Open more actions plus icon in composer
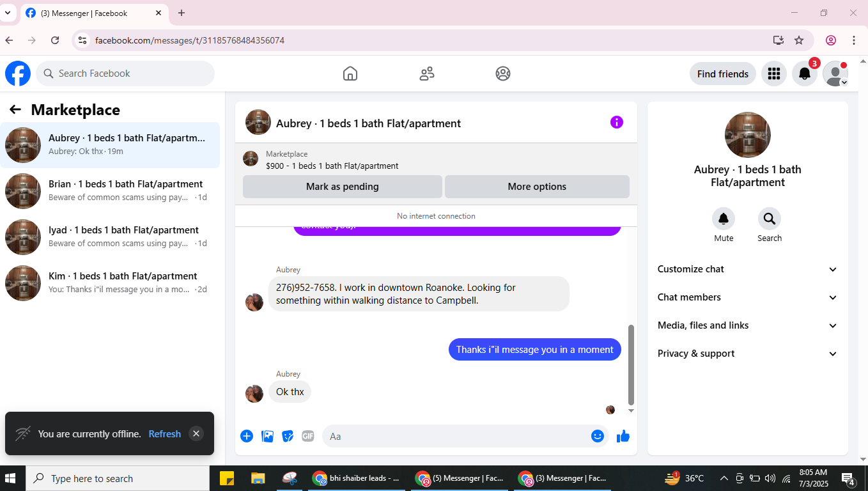Viewport: 868px width, 491px height. pos(247,436)
